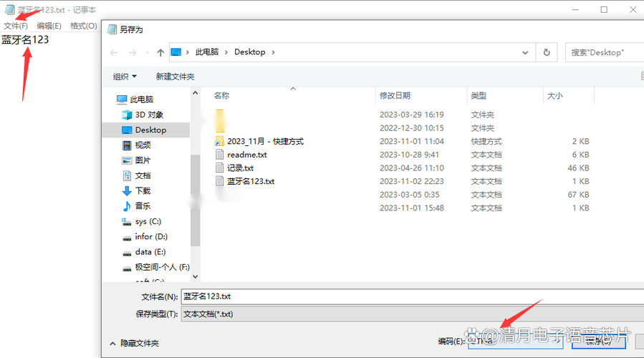This screenshot has height=358, width=644.
Task: Click the 文档 folder icon in the sidebar
Action: pos(127,175)
